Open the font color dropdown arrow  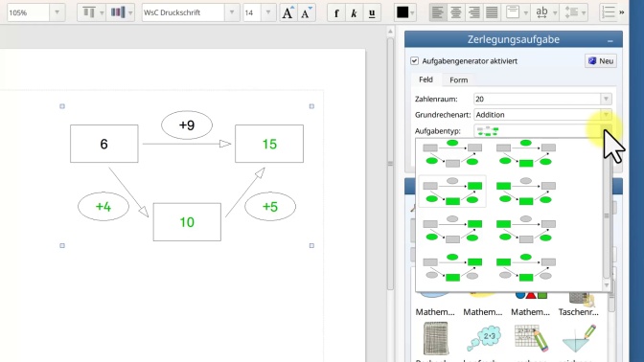412,12
